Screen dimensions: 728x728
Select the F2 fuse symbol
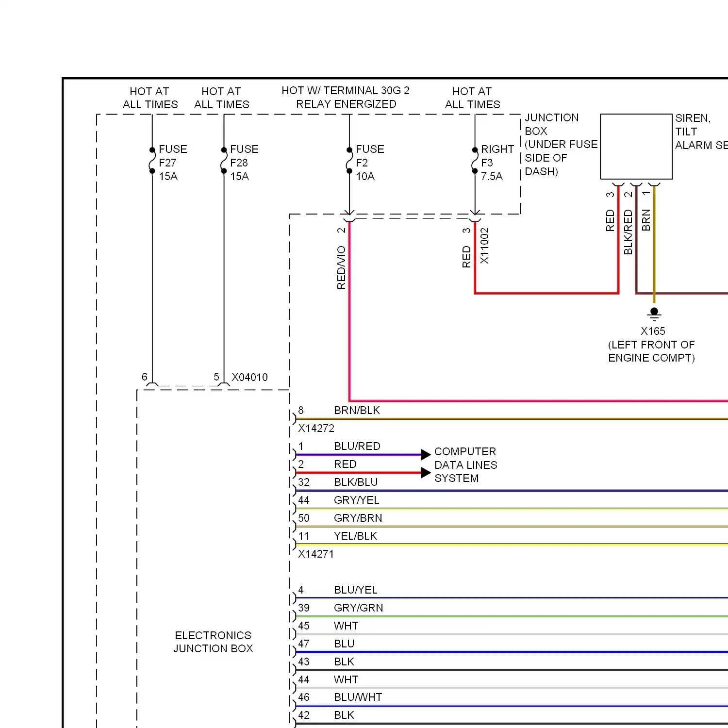[349, 161]
